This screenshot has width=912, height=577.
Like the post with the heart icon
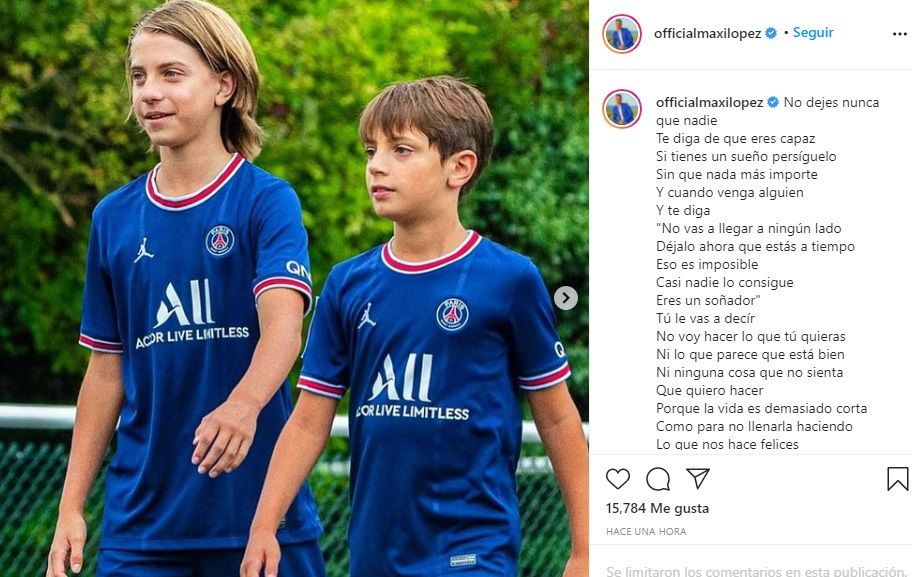618,479
